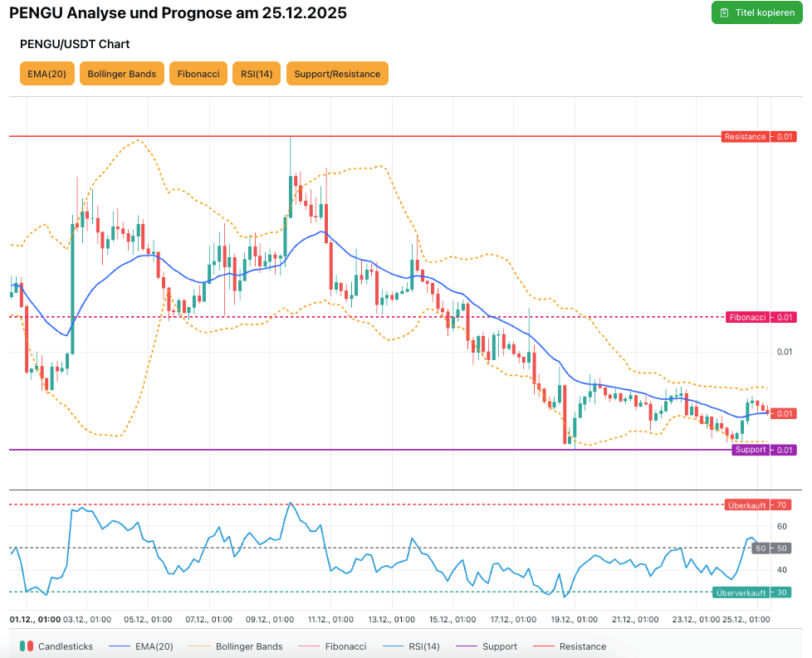Viewport: 812px width, 658px height.
Task: Toggle the RSI(14) indicator button
Action: pos(257,74)
